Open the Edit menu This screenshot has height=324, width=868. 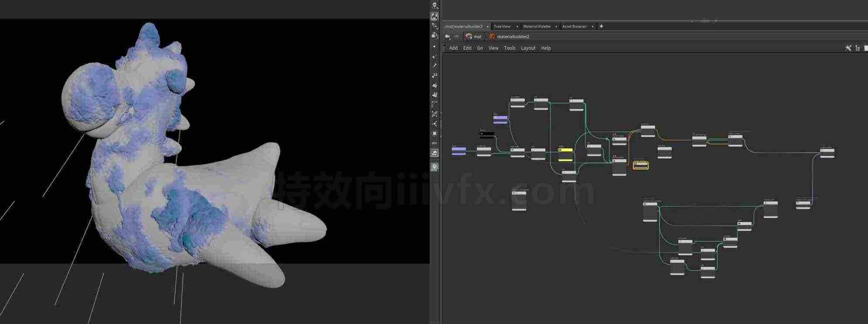[x=467, y=48]
